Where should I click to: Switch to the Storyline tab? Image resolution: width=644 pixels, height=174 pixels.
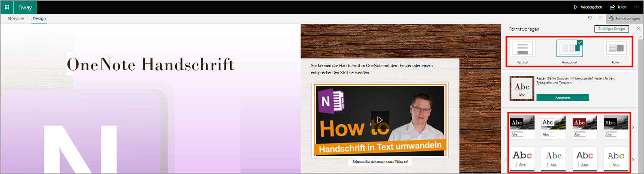16,19
